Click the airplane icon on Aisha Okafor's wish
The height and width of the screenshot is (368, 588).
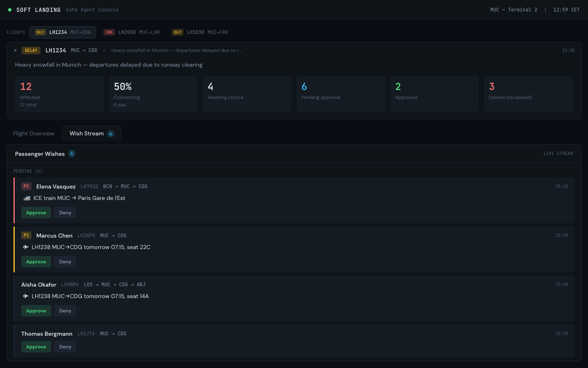(26, 296)
